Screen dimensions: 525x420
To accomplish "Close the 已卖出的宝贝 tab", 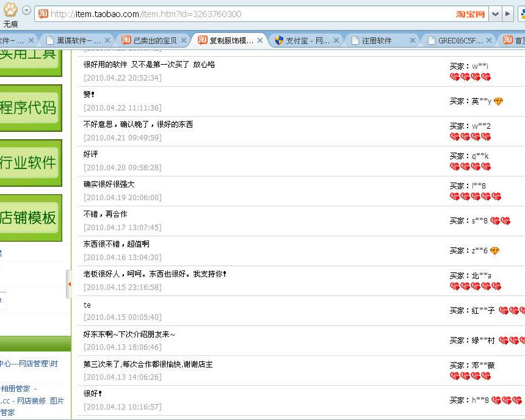I will tap(184, 40).
